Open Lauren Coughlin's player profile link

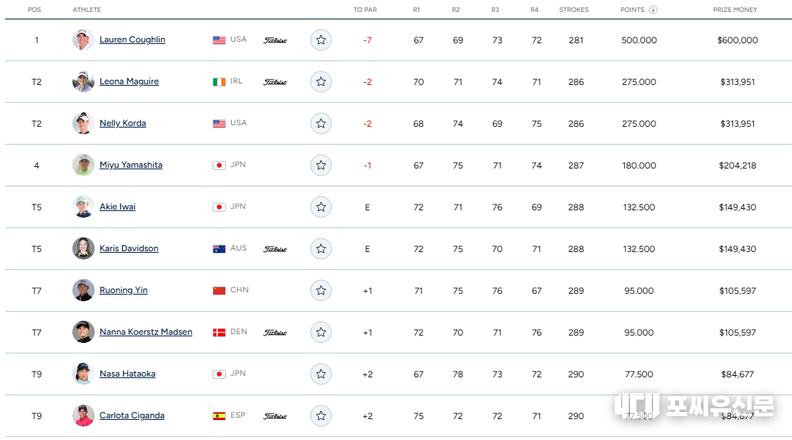[132, 40]
